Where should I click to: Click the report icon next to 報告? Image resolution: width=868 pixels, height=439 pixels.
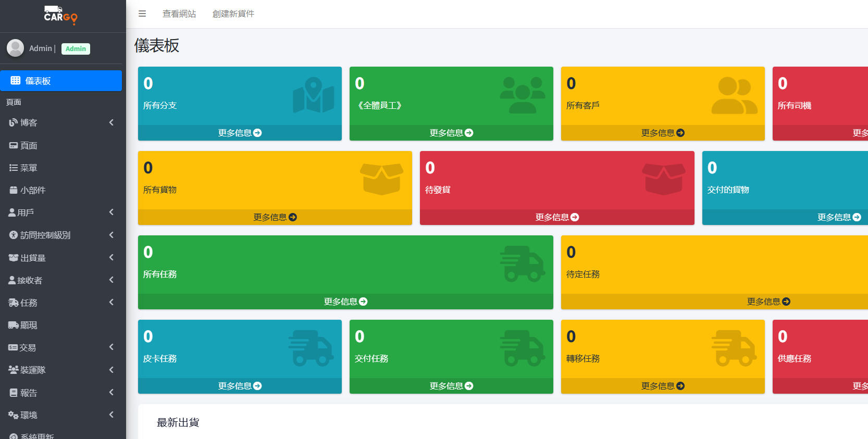[14, 393]
